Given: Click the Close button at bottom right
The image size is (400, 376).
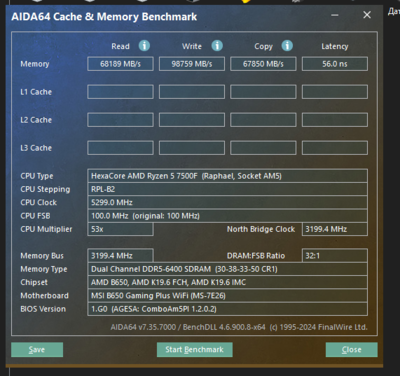Looking at the screenshot, I should pyautogui.click(x=352, y=350).
